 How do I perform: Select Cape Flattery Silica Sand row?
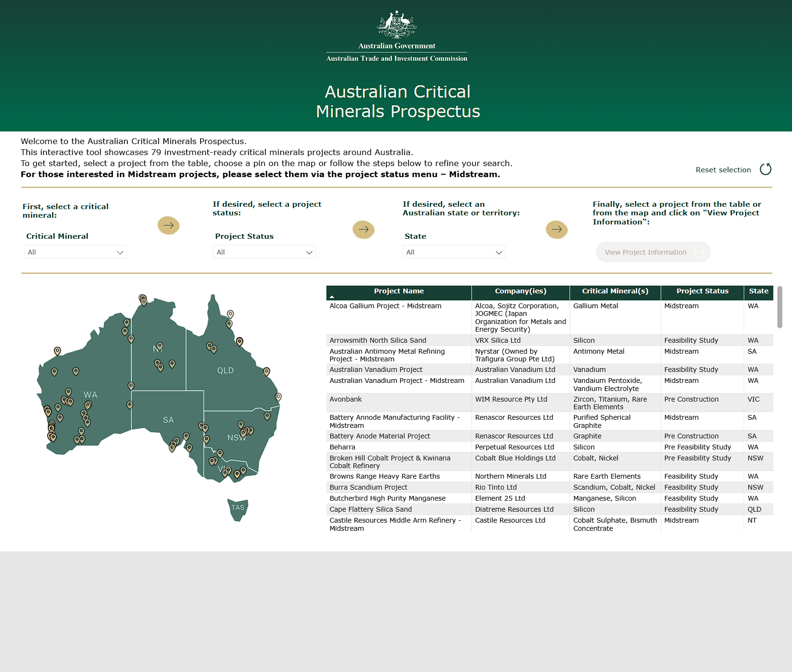pyautogui.click(x=550, y=509)
